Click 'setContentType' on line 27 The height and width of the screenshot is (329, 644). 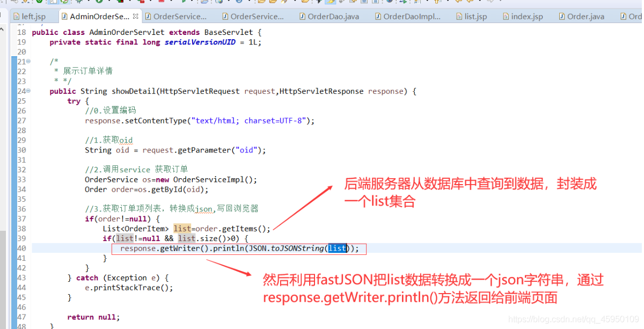click(x=155, y=121)
